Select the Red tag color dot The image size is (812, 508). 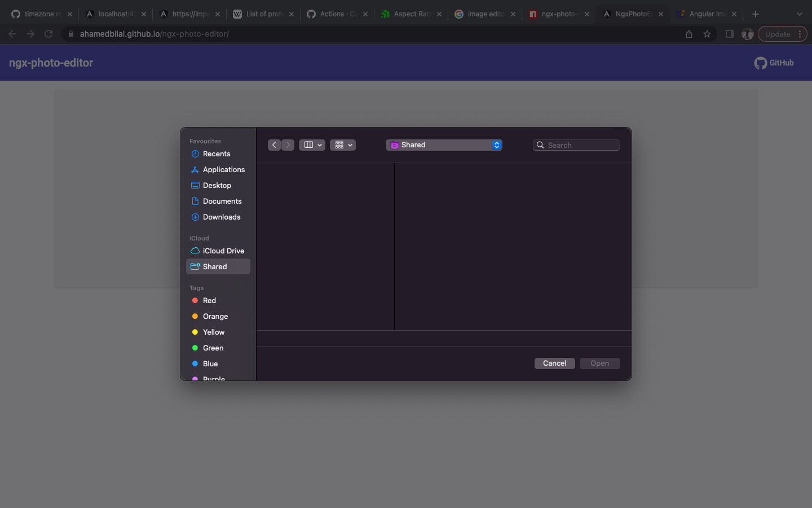[195, 301]
